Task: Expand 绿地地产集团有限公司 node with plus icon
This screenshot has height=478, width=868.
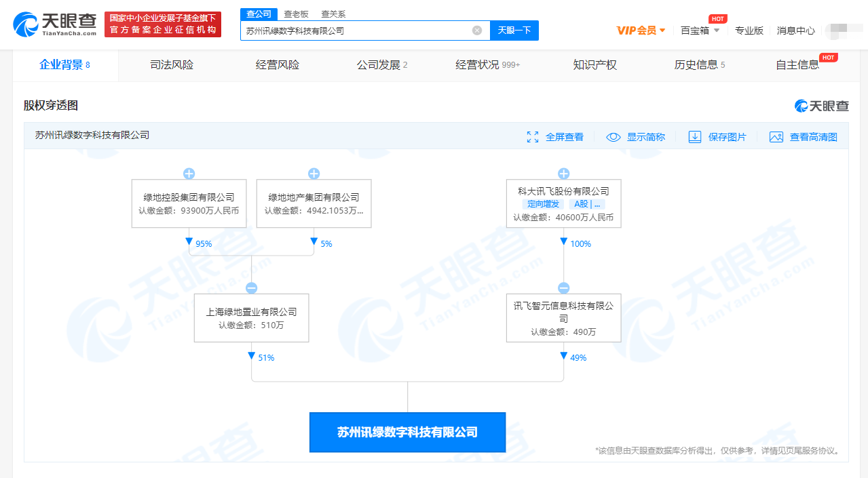Action: (314, 174)
